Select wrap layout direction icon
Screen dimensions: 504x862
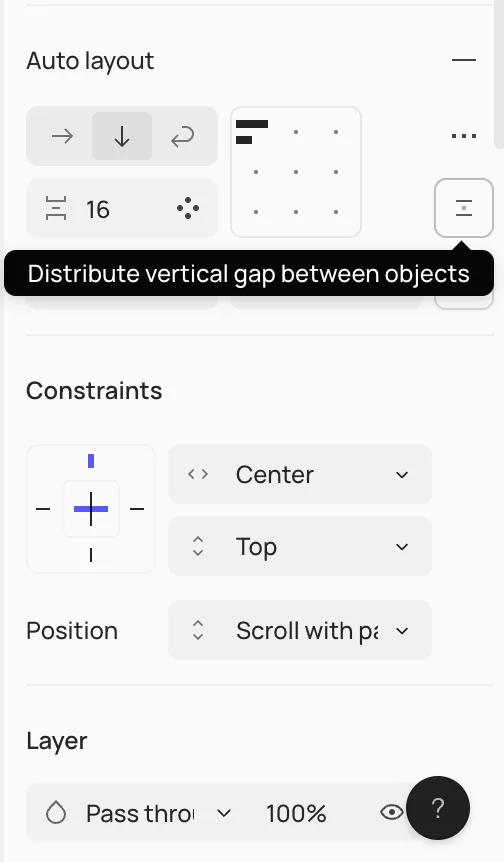coord(182,136)
